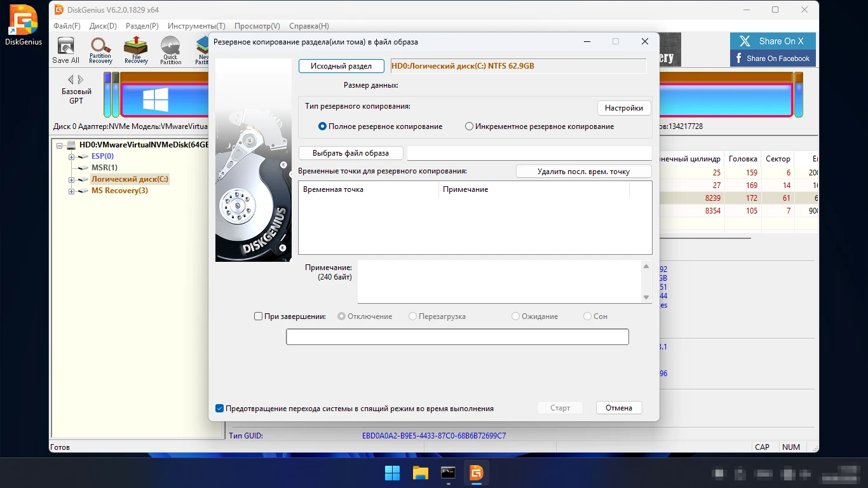Go to previous disk with left arrow
Viewport: 868px width, 488px height.
[71, 79]
